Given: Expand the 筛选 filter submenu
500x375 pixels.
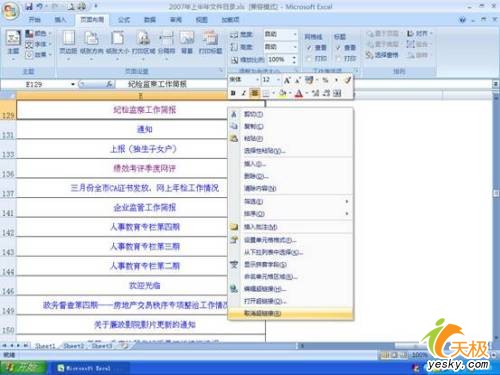Looking at the screenshot, I should point(290,202).
